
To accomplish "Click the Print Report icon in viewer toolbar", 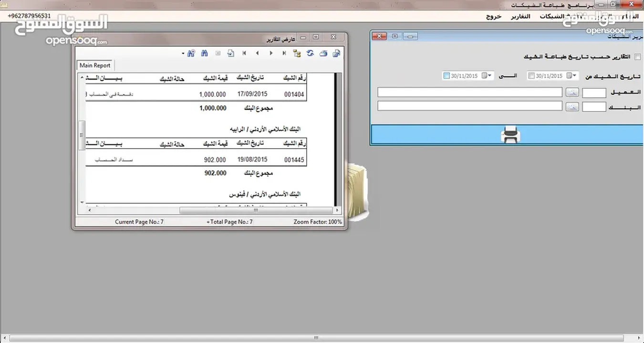I will (323, 53).
